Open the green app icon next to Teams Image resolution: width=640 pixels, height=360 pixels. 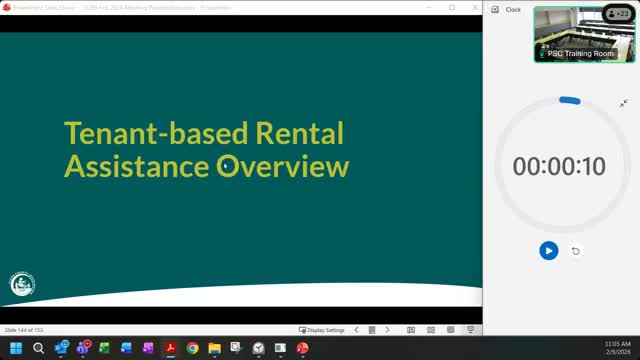pyautogui.click(x=104, y=348)
